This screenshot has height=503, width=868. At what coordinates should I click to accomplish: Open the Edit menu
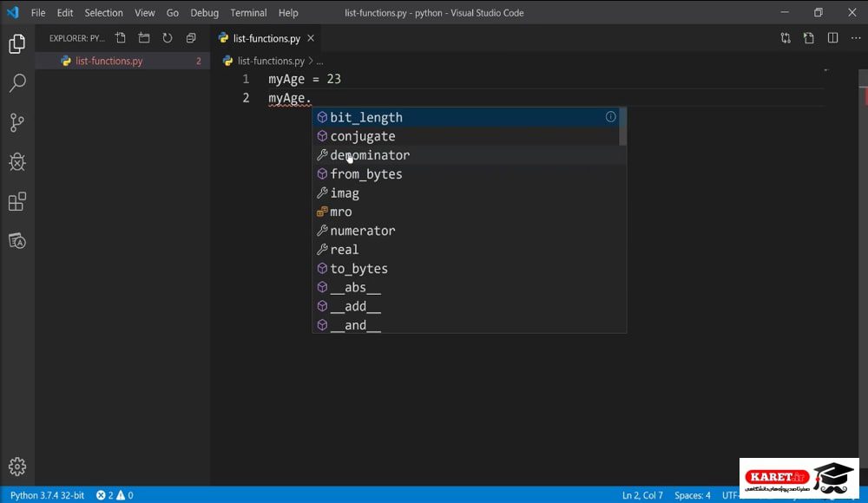tap(65, 13)
